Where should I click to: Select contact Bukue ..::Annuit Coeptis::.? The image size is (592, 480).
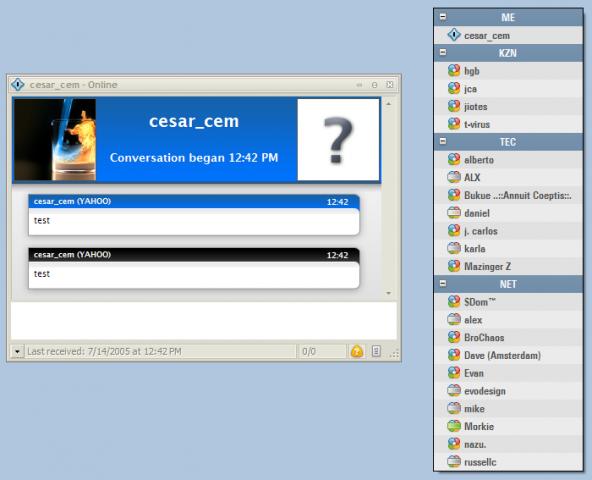point(508,195)
